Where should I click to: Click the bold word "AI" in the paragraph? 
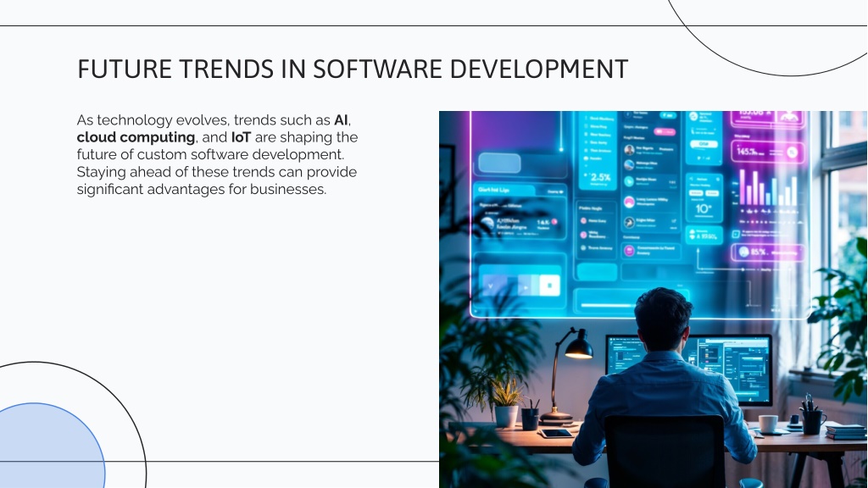(x=341, y=120)
